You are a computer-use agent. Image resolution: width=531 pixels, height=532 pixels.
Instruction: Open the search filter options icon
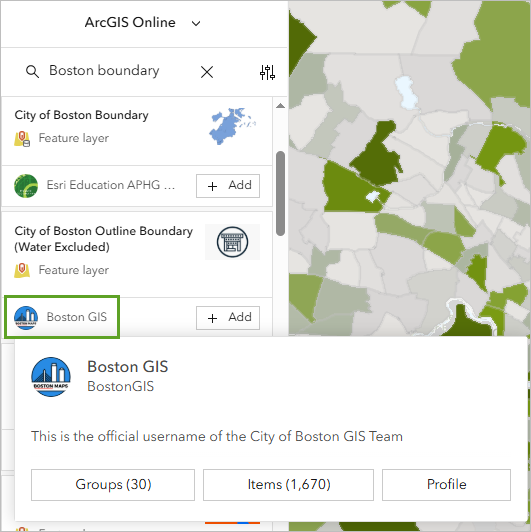pos(267,72)
